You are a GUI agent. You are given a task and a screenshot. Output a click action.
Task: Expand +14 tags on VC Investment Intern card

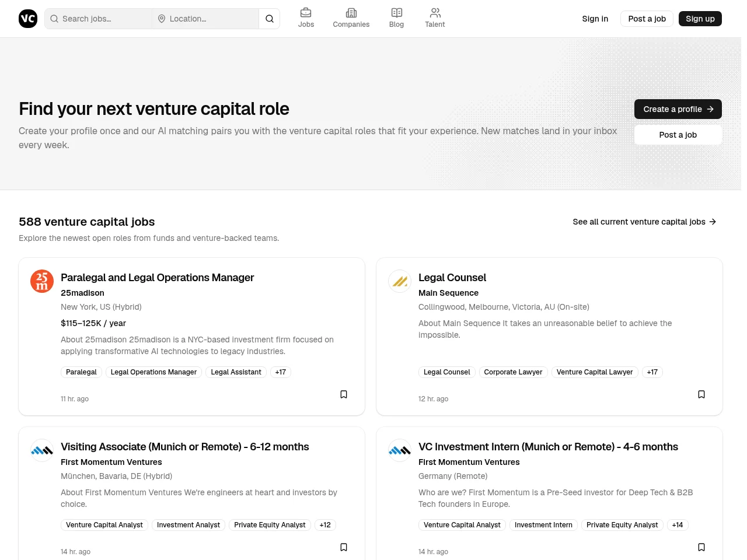(x=678, y=525)
